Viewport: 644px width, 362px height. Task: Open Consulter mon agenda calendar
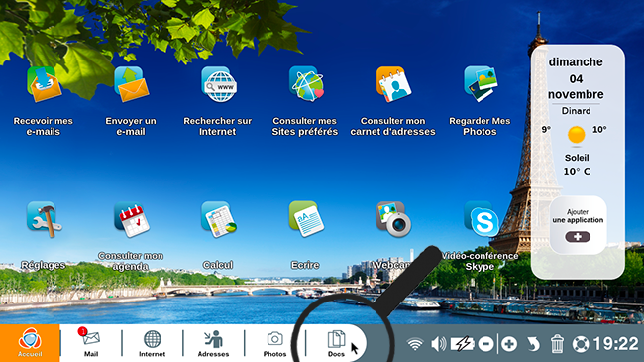click(132, 219)
